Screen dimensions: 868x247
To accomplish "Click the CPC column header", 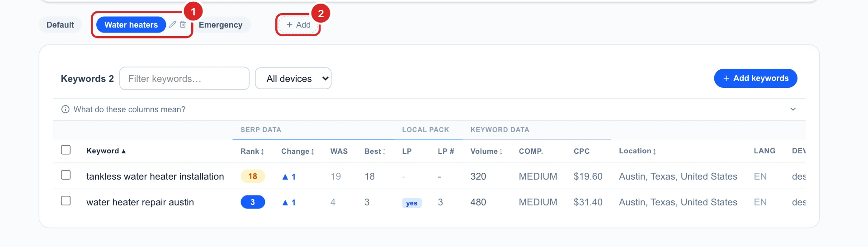I will point(581,152).
